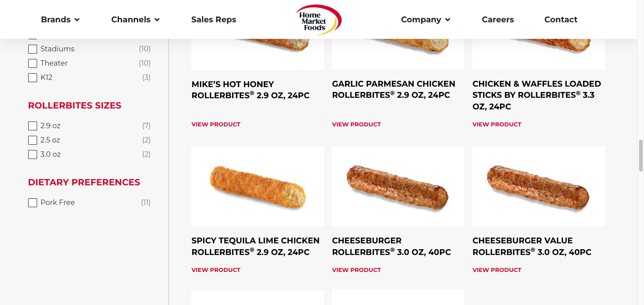Viewport: 644px width, 305px height.
Task: View product for Mike's Hot Honey Rollerbites
Action: pos(216,125)
